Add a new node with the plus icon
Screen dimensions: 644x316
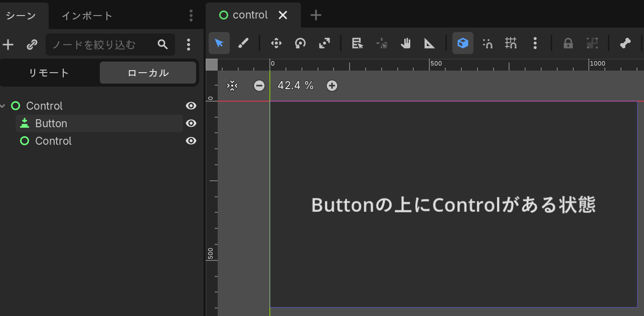point(8,45)
